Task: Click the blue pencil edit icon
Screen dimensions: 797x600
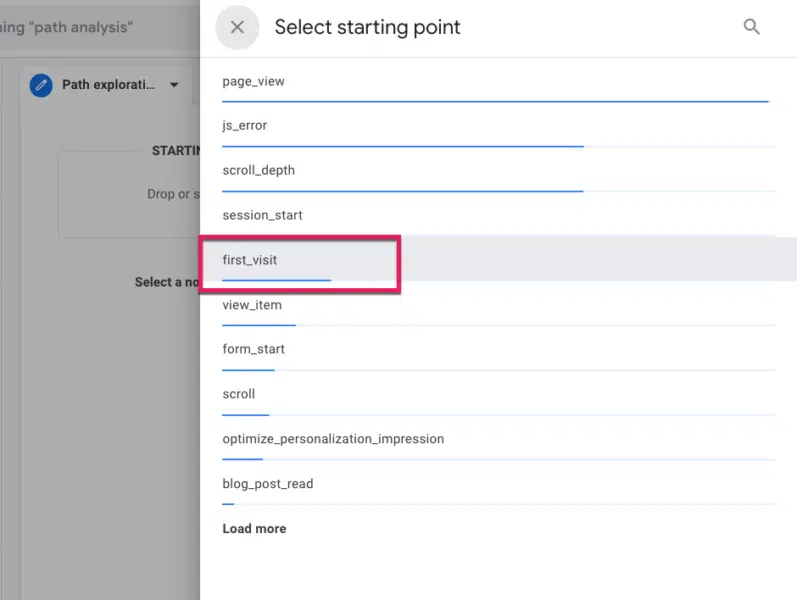Action: (41, 85)
